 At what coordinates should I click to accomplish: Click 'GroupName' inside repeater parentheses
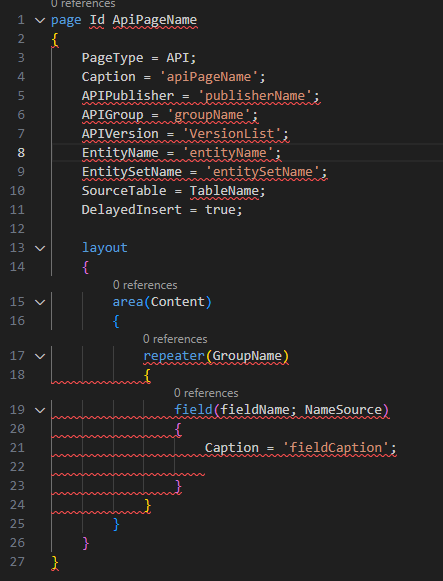(247, 356)
